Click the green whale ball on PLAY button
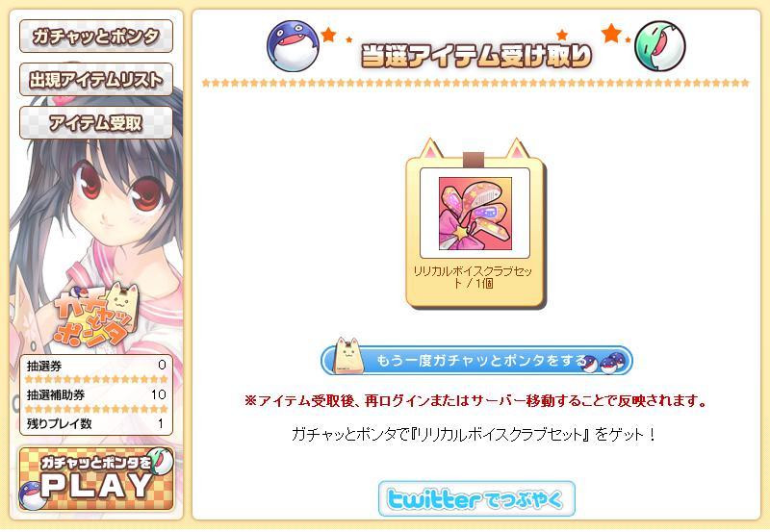This screenshot has width=770, height=532. click(x=162, y=461)
